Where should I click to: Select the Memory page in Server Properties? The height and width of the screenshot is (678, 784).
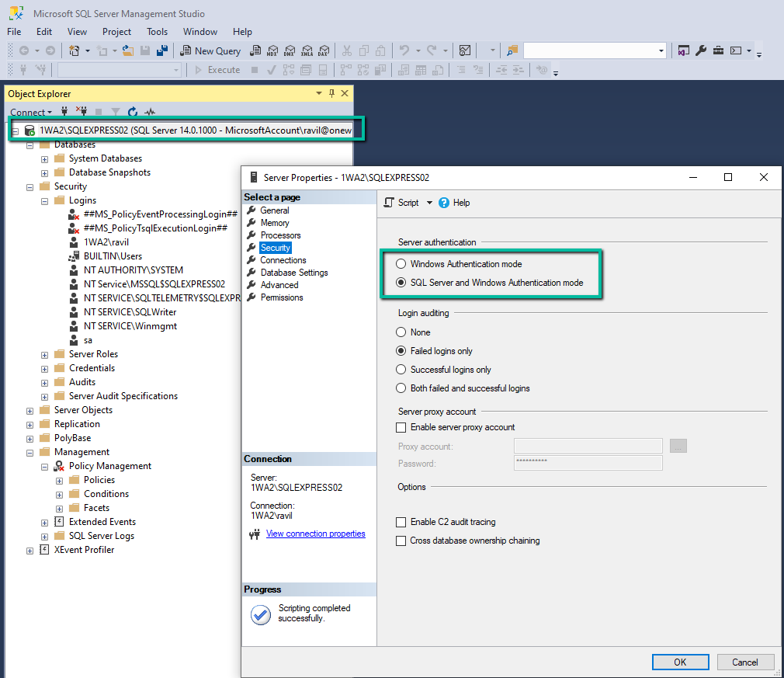tap(275, 223)
